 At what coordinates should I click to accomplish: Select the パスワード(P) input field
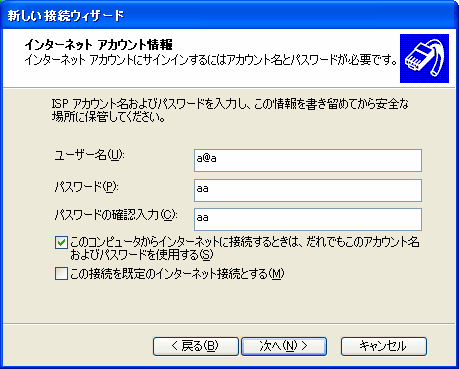tap(308, 190)
